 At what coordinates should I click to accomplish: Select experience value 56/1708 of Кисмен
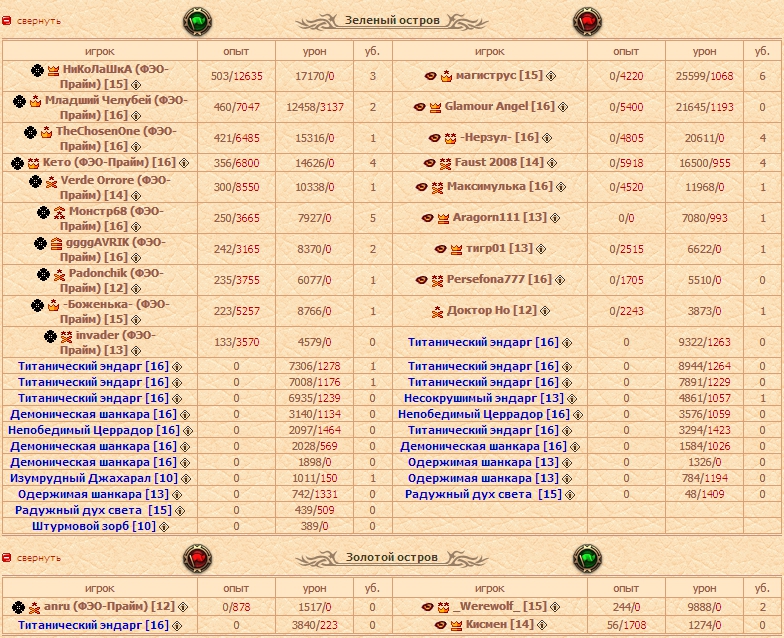(626, 625)
